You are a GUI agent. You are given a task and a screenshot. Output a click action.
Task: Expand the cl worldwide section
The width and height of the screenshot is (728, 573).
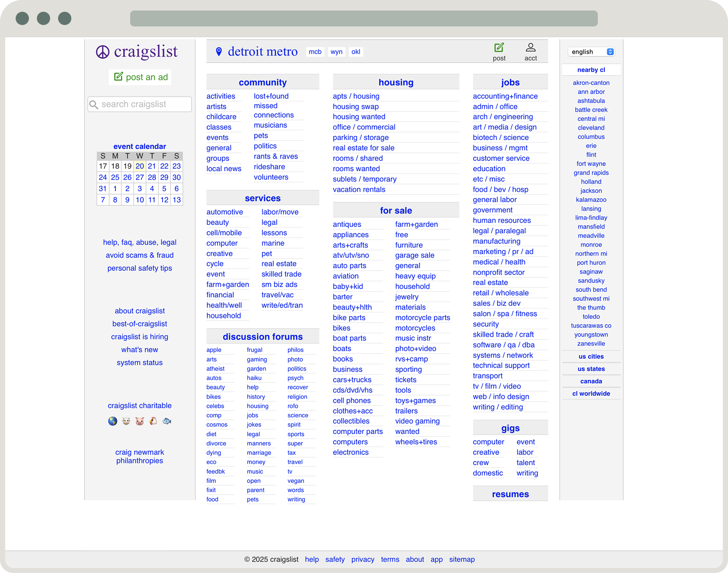tap(591, 393)
